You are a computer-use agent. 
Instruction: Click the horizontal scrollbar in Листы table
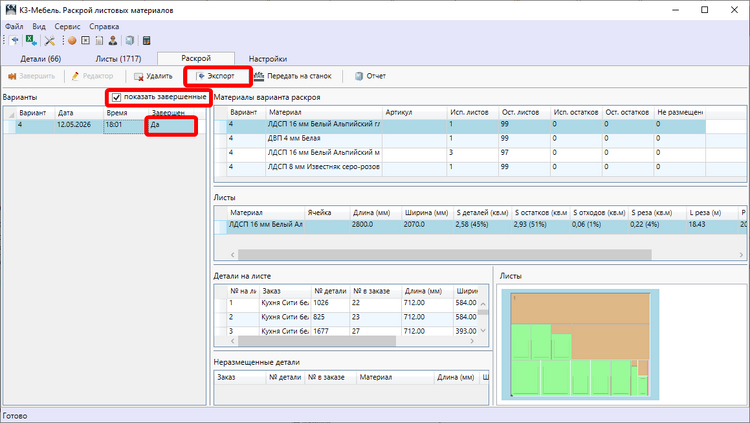(x=444, y=255)
